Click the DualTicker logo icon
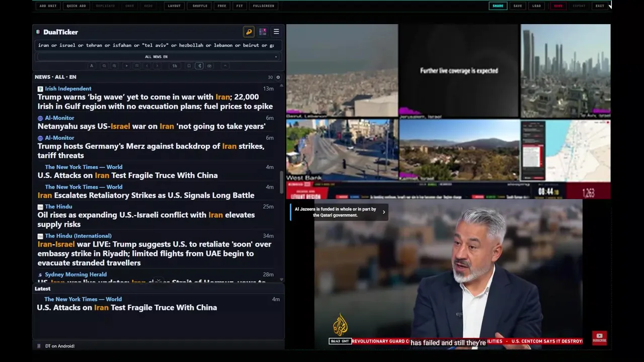Image resolution: width=644 pixels, height=362 pixels. pyautogui.click(x=38, y=32)
